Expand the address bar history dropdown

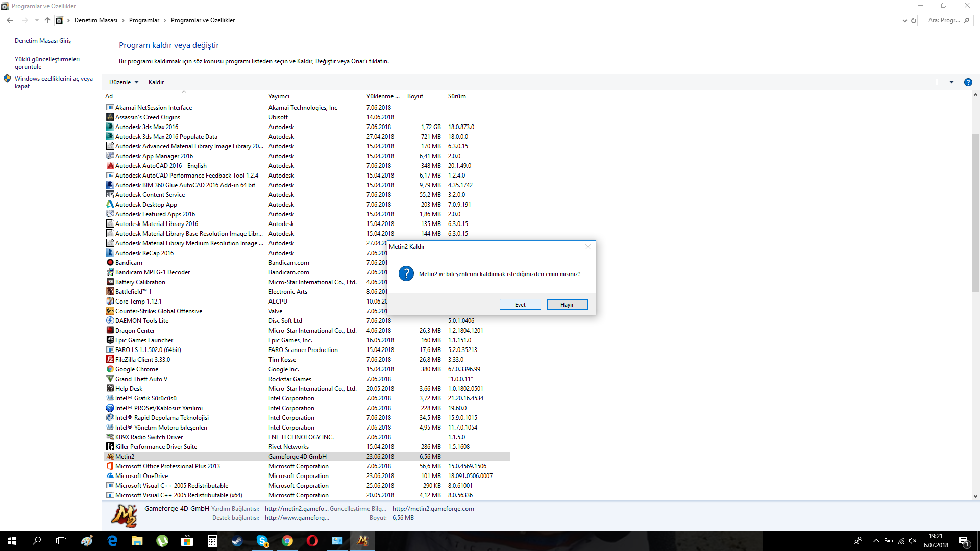904,20
